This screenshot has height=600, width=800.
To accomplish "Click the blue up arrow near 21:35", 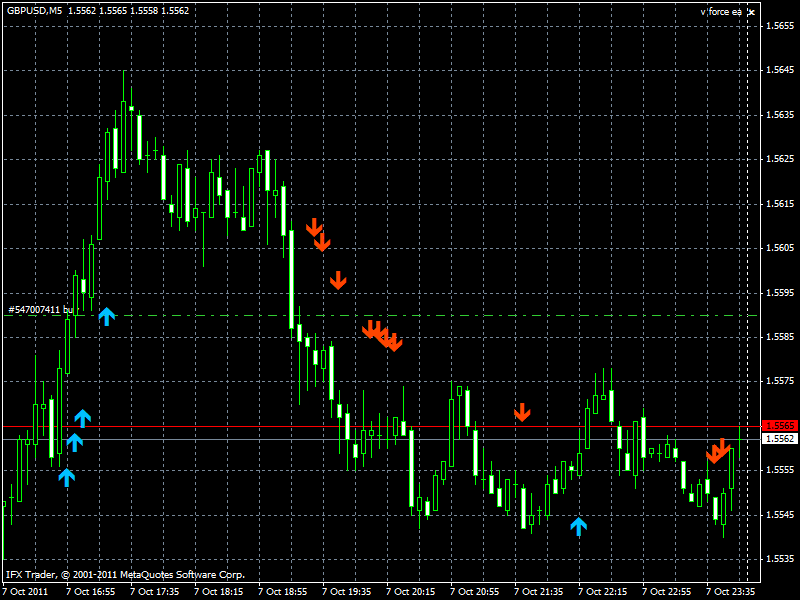I will coord(578,526).
